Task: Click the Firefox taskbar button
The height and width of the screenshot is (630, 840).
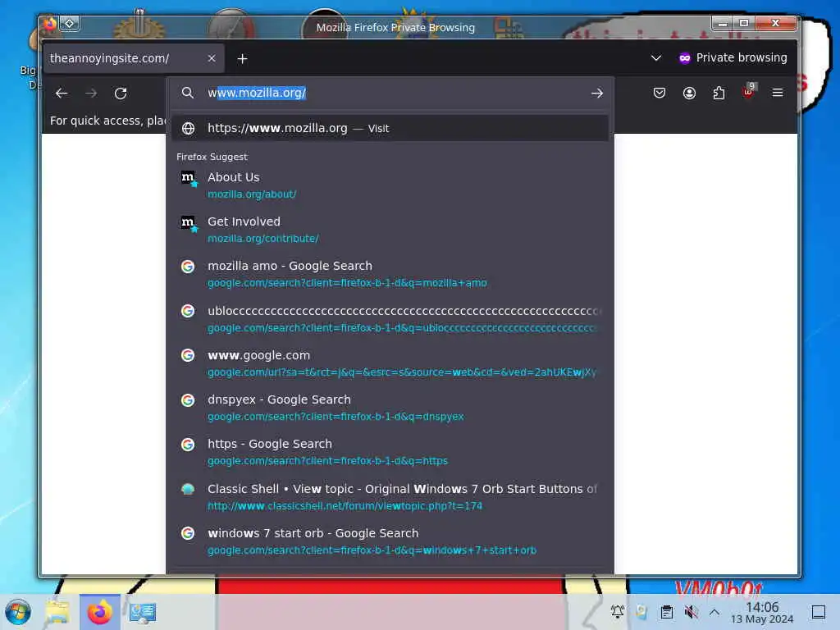Action: coord(99,612)
